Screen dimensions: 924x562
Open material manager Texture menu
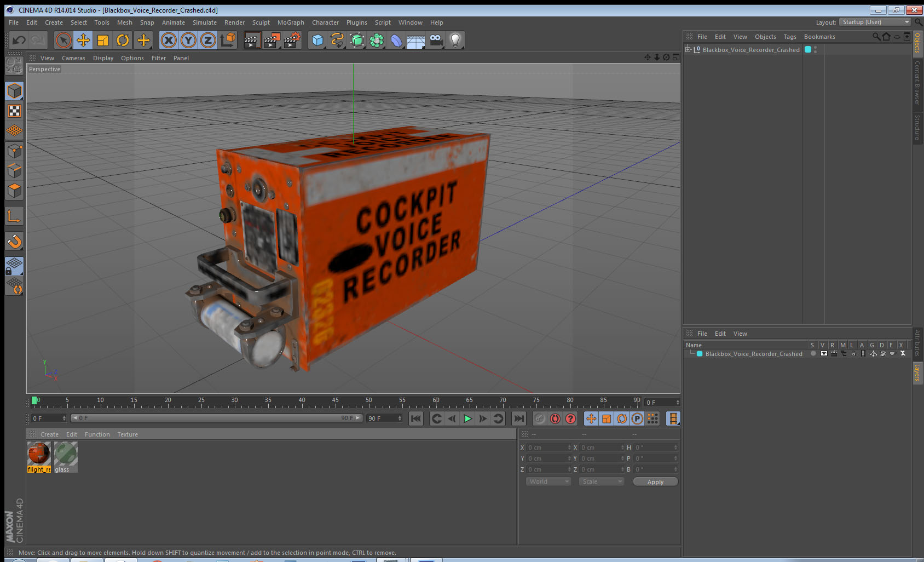(x=128, y=434)
